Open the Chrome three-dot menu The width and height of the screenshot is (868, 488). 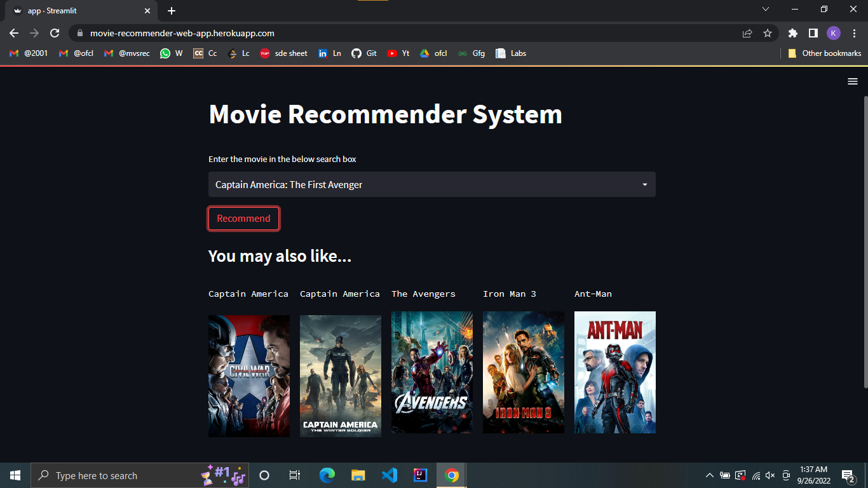coord(854,33)
